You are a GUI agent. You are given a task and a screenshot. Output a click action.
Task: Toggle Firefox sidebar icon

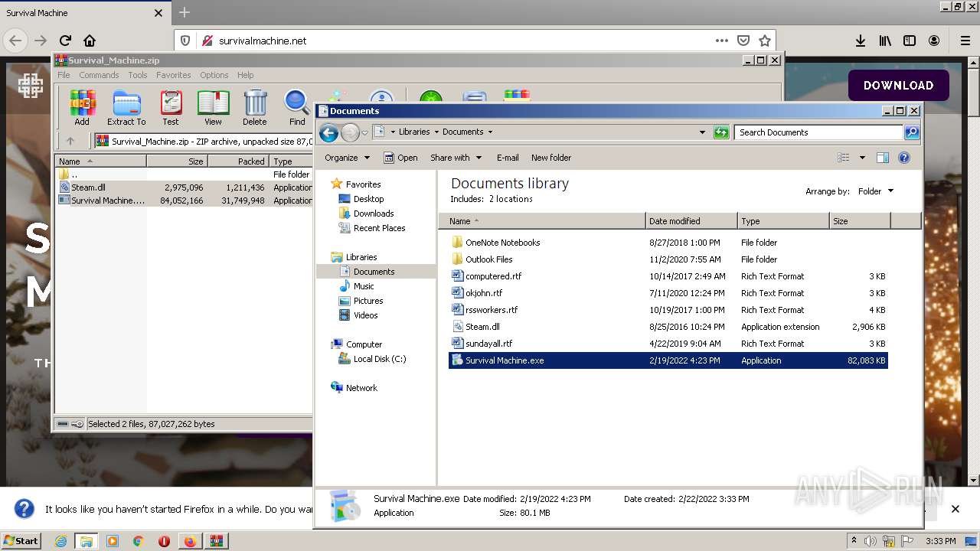click(910, 41)
